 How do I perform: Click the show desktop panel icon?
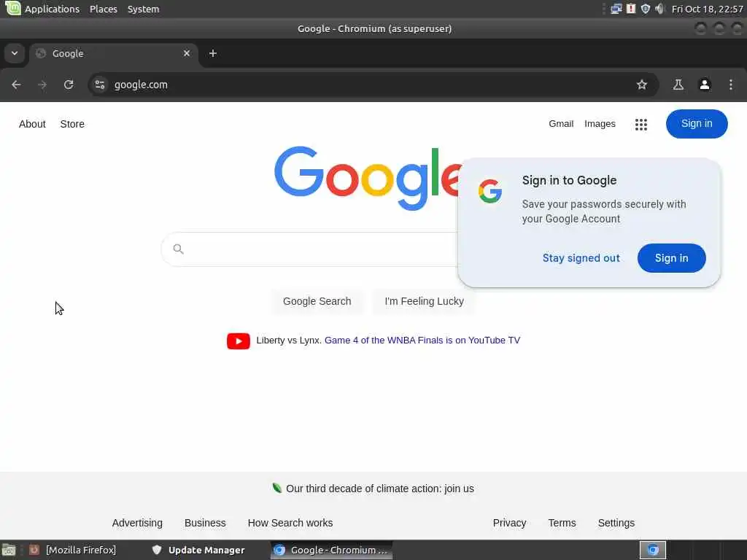(9, 550)
